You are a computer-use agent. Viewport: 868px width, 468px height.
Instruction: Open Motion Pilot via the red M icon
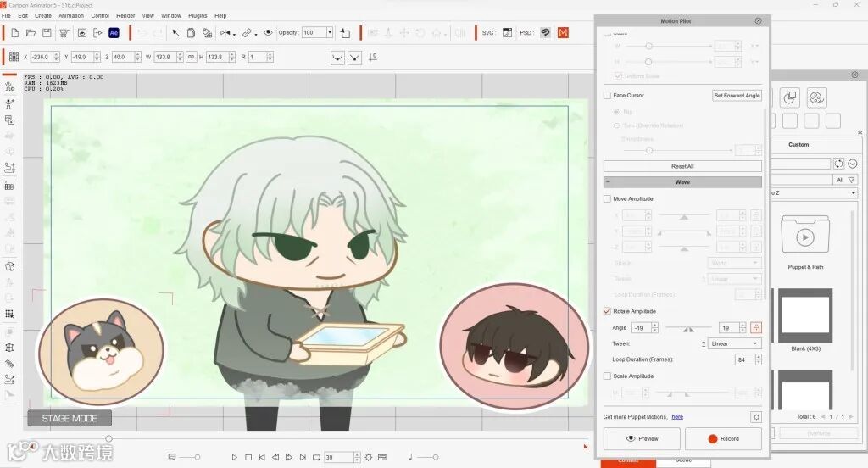click(x=563, y=33)
